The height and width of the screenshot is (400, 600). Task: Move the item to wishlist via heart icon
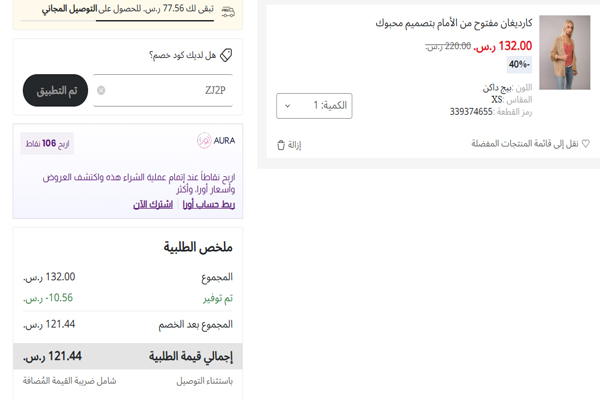(586, 144)
